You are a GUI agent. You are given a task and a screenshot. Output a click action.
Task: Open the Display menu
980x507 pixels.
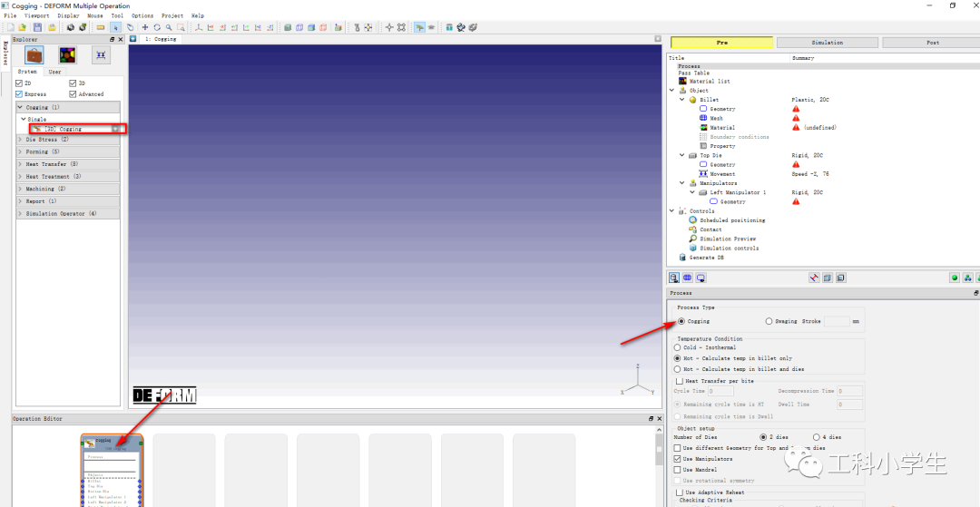pos(68,15)
